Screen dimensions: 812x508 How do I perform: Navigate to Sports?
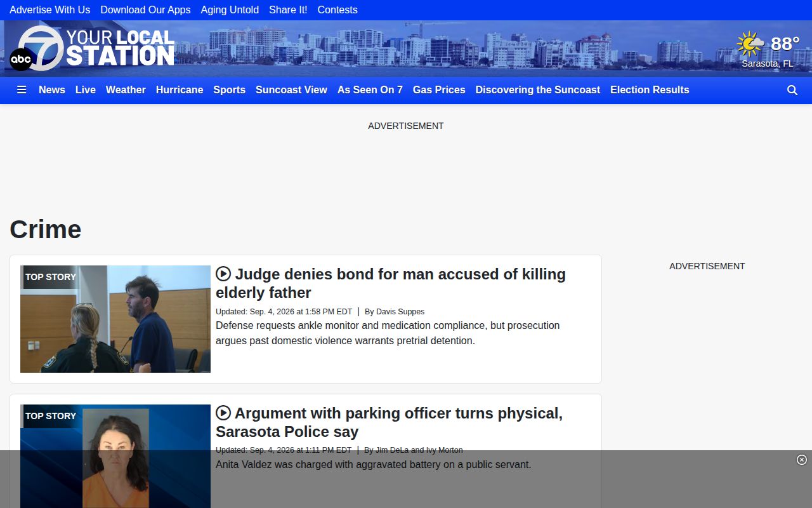click(229, 90)
